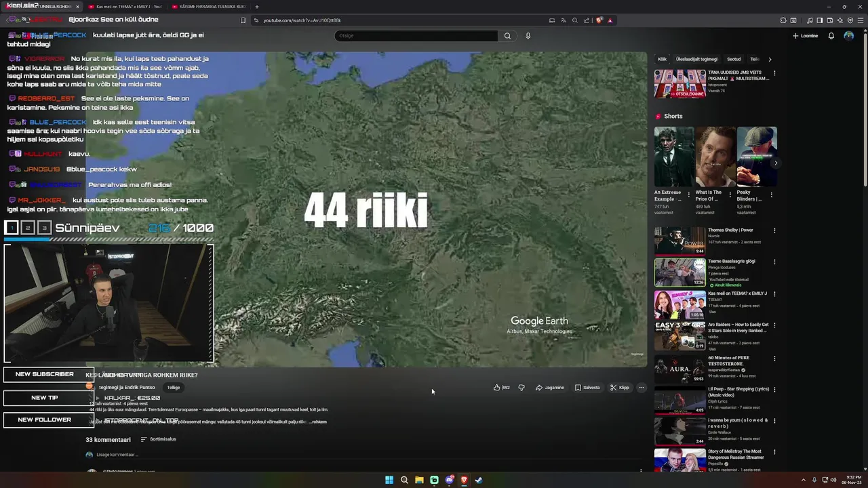Open the TÄNA UUDISEID live stream thumbnail
The image size is (868, 488).
(679, 84)
